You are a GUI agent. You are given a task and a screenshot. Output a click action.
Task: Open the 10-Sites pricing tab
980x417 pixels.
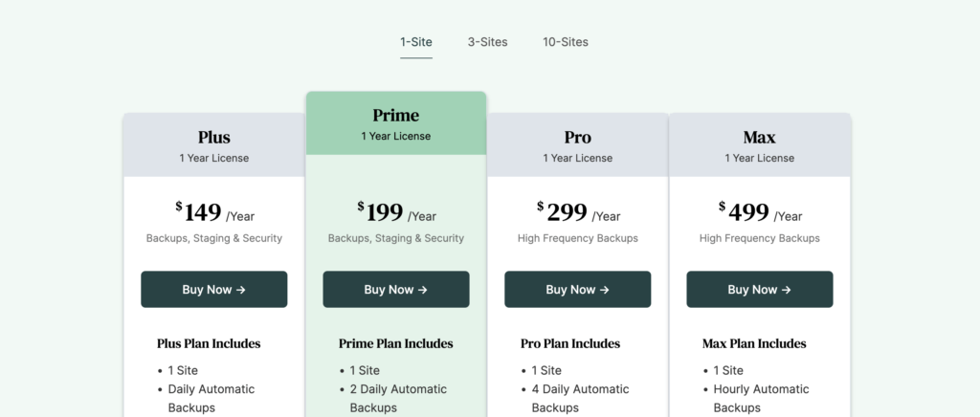click(x=565, y=42)
